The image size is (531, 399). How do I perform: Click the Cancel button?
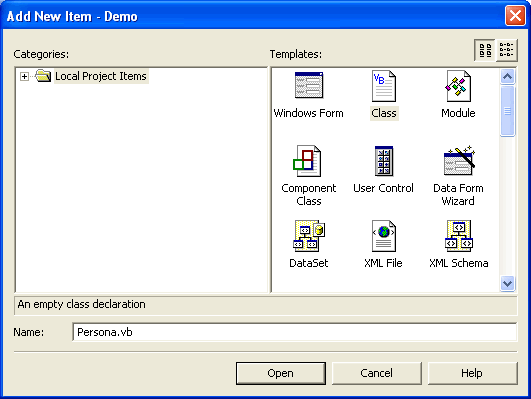tap(377, 373)
